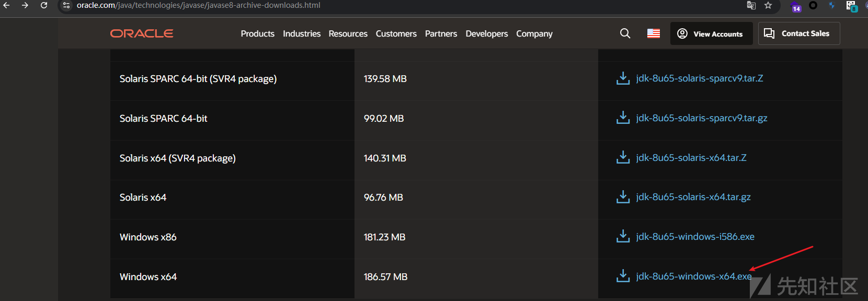The image size is (868, 301).
Task: Click the View Accounts button
Action: pos(711,33)
